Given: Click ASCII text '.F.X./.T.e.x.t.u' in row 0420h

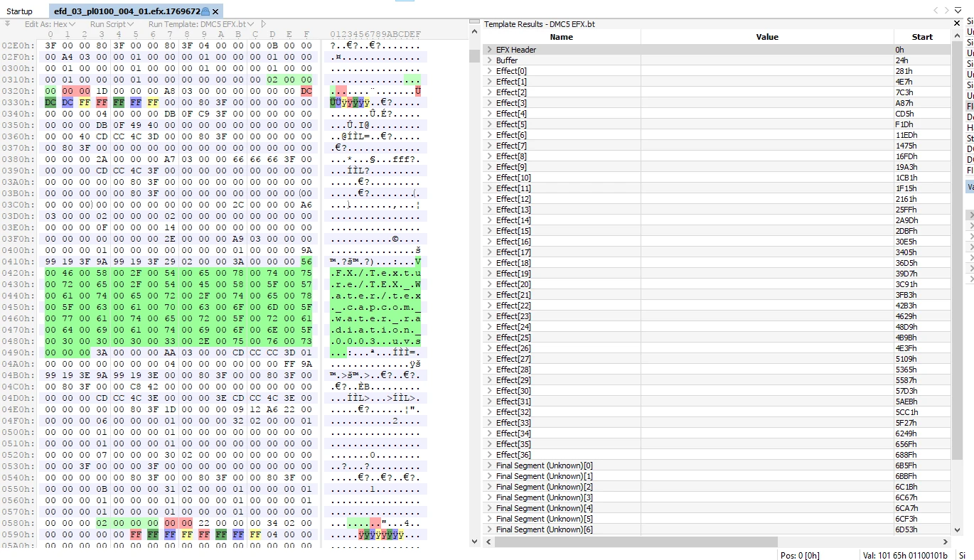Looking at the screenshot, I should [x=375, y=273].
